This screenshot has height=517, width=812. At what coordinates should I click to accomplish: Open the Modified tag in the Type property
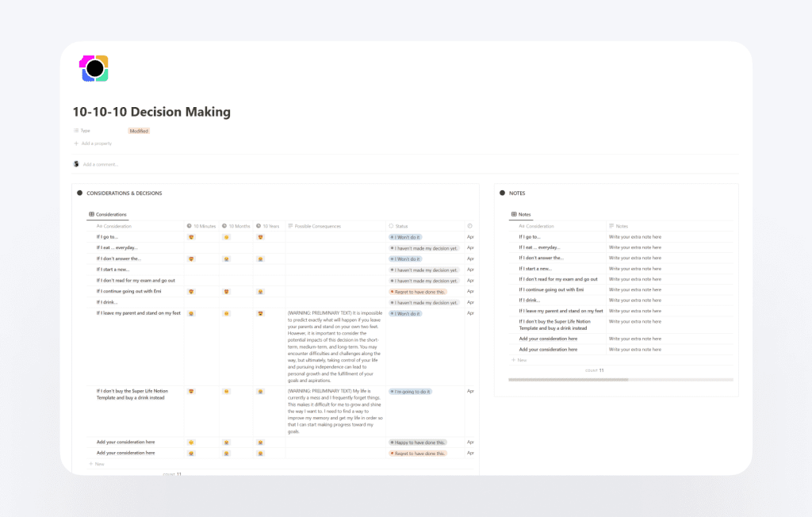tap(139, 130)
